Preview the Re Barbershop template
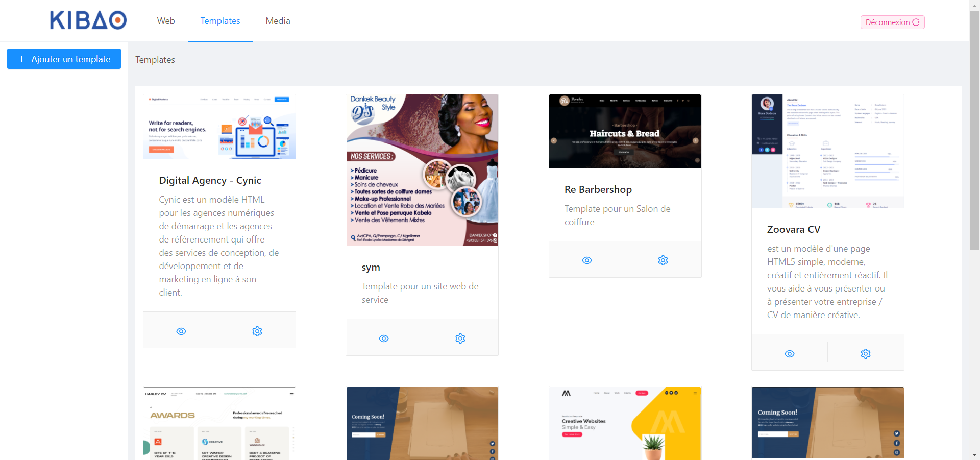 point(587,260)
